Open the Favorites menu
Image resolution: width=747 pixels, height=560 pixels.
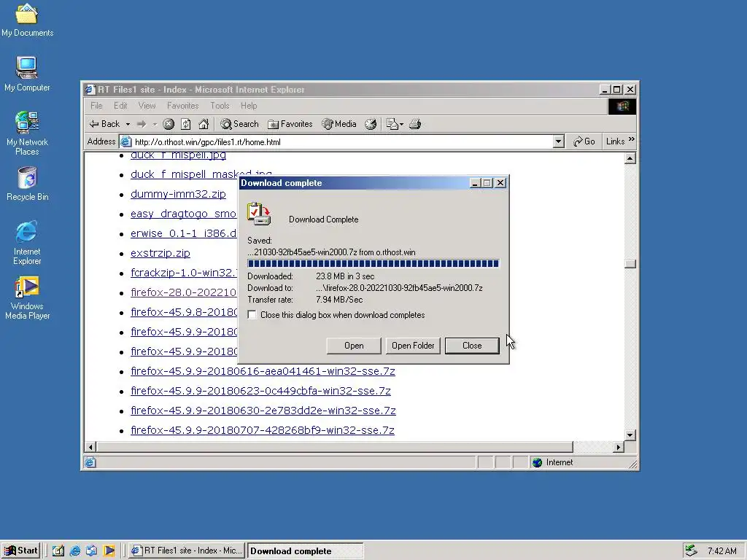(x=182, y=106)
